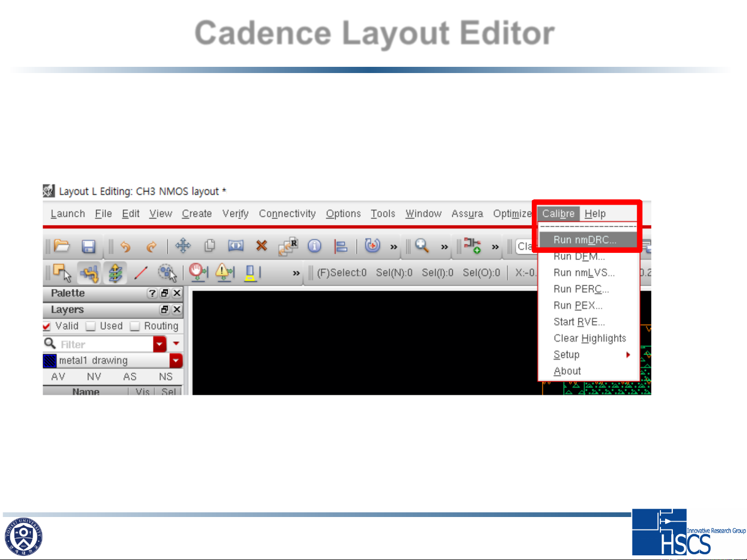This screenshot has width=747, height=560.
Task: Open the Verify menu
Action: tap(235, 214)
